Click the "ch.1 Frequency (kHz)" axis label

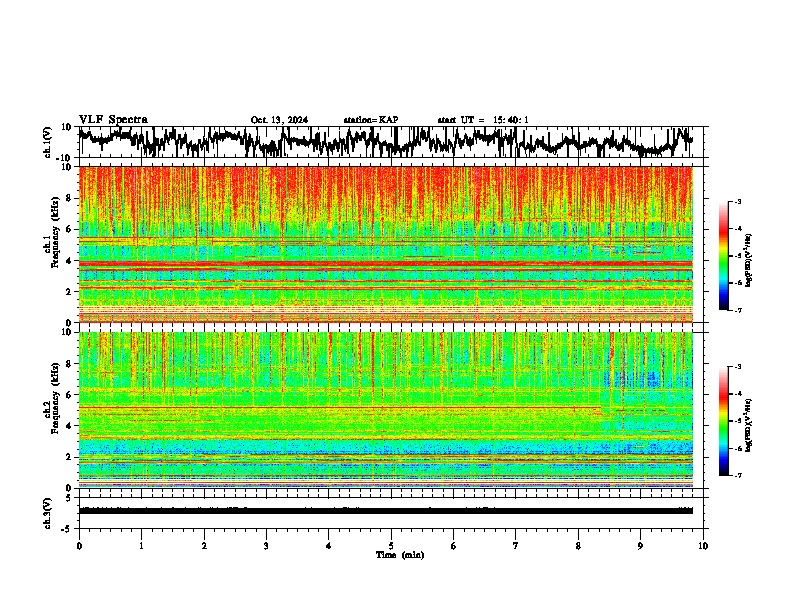tap(51, 233)
